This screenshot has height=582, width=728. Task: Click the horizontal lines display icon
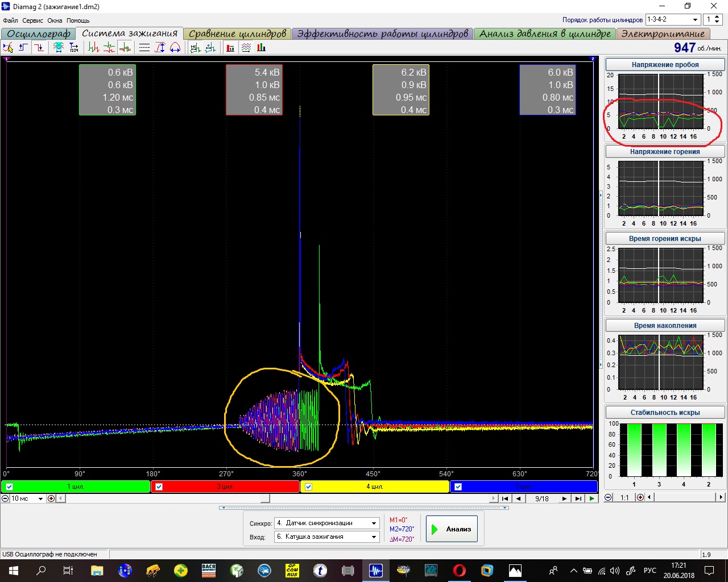[x=144, y=48]
